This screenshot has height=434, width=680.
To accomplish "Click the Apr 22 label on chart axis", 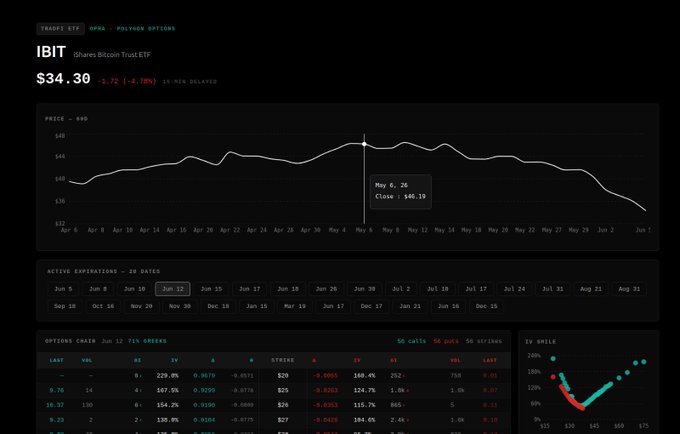I will pyautogui.click(x=230, y=230).
